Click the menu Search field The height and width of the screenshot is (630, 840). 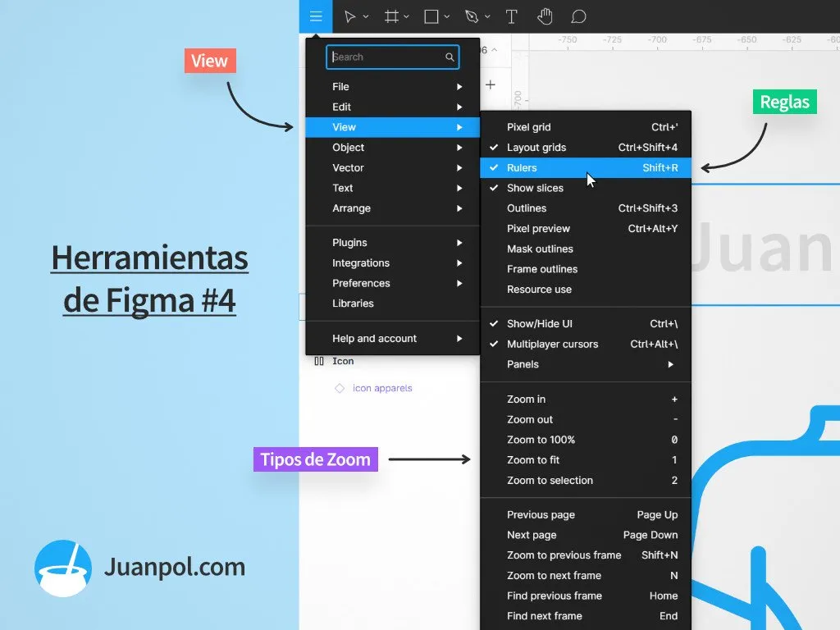[x=393, y=57]
